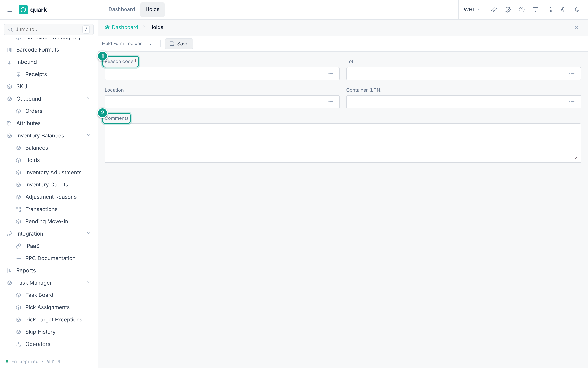Collapse the Integration section
This screenshot has width=588, height=368.
[x=88, y=233]
